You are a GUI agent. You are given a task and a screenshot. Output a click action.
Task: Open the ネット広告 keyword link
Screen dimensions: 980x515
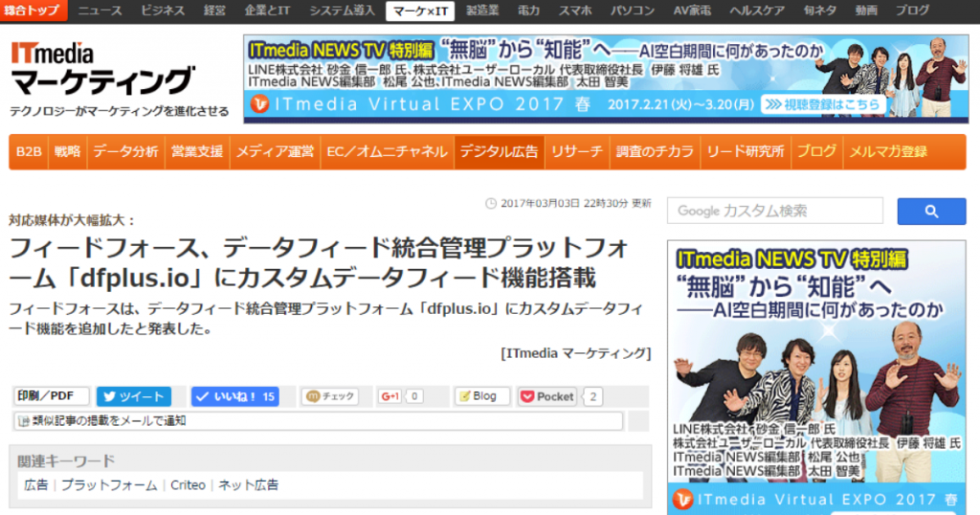(249, 485)
